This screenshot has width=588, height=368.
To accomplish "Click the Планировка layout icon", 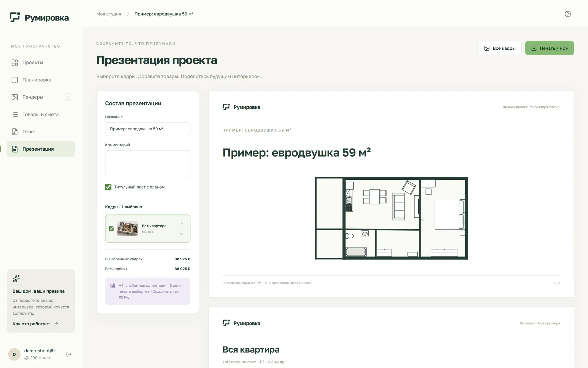I will tap(15, 80).
